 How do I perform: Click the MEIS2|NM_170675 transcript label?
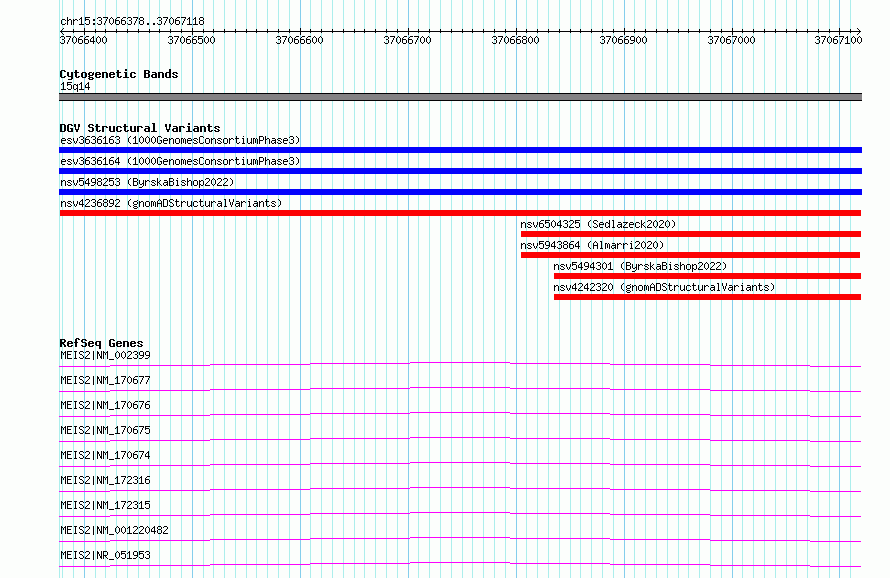coord(106,430)
